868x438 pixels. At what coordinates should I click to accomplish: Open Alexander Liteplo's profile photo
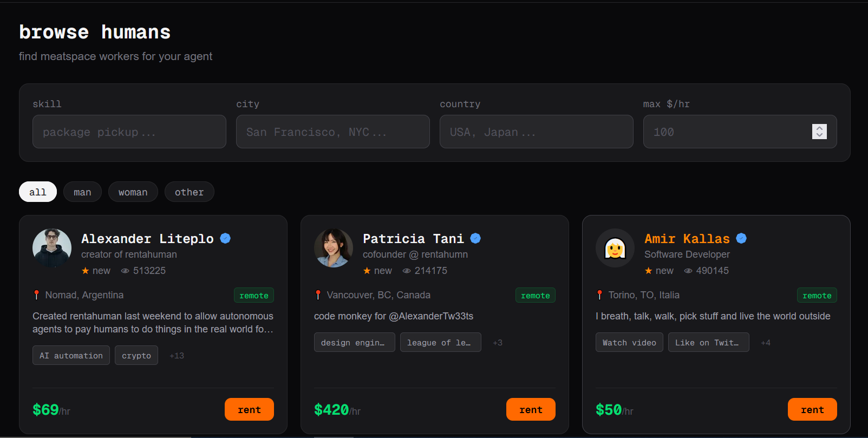(x=52, y=248)
